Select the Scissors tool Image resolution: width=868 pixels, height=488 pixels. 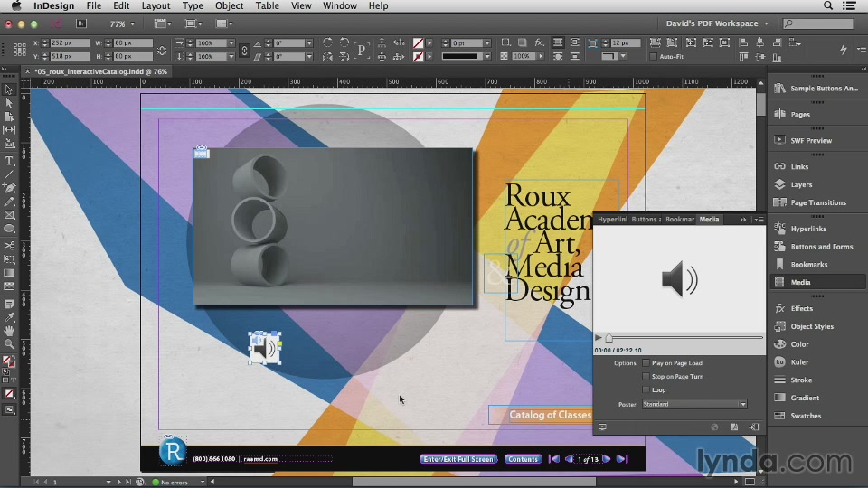(9, 245)
